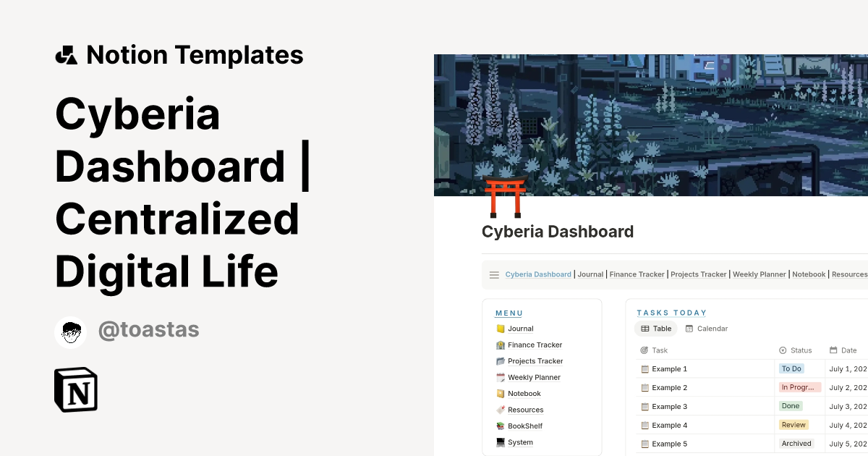The image size is (868, 456).
Task: Click the System computer icon in menu
Action: (x=501, y=442)
